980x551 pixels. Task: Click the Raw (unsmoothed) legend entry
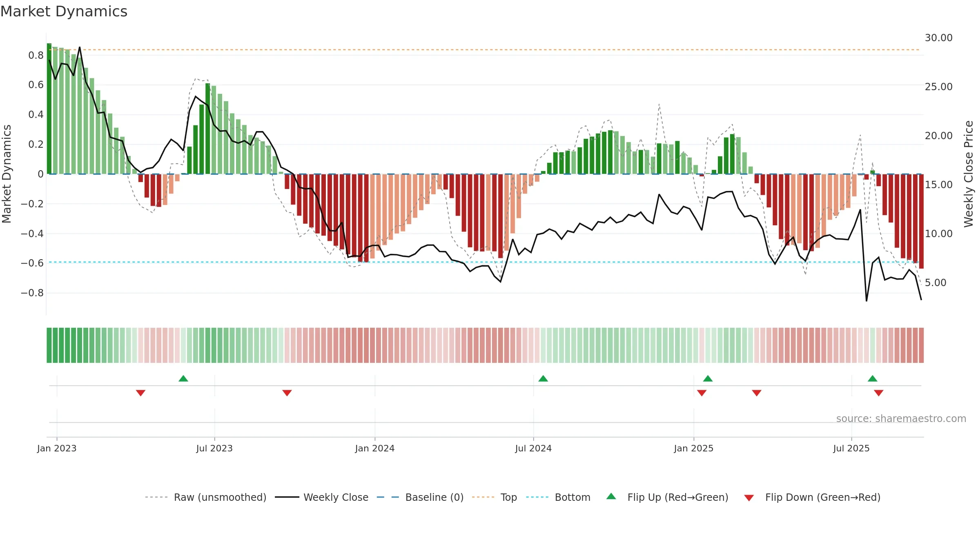tap(205, 497)
